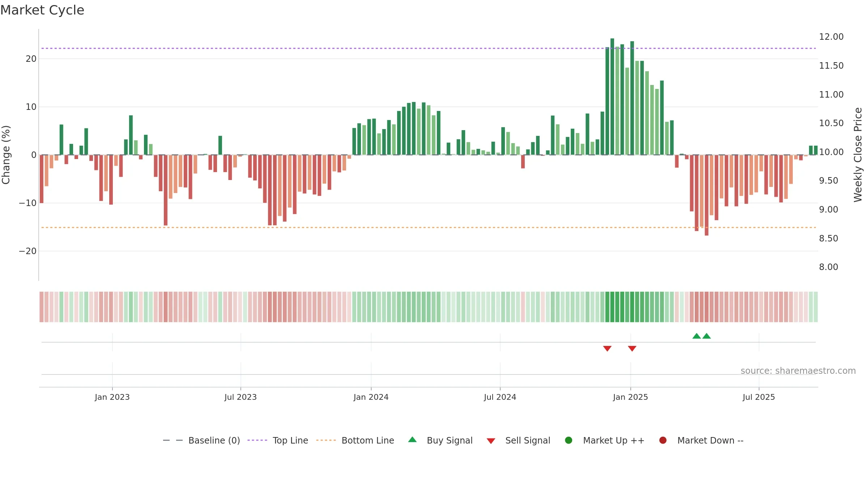Click the lowest red bar below the bottom line
Screen dimensions: 868x488
pos(707,195)
